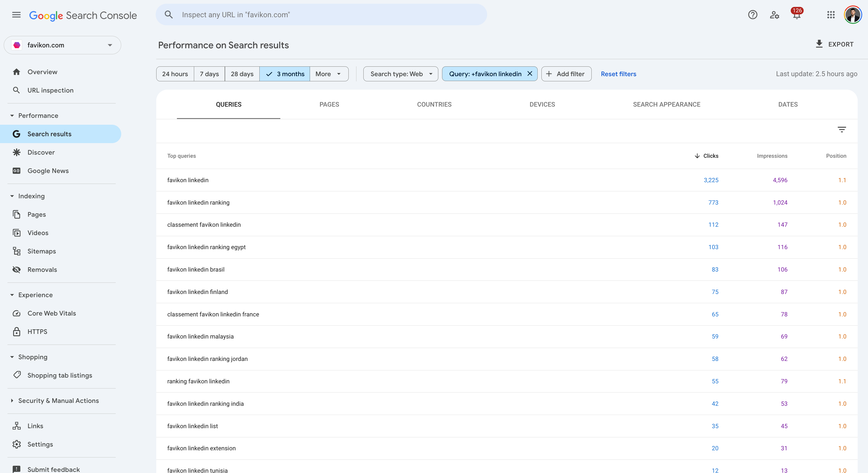Click the Discover asterisk icon
The height and width of the screenshot is (473, 868).
click(16, 152)
